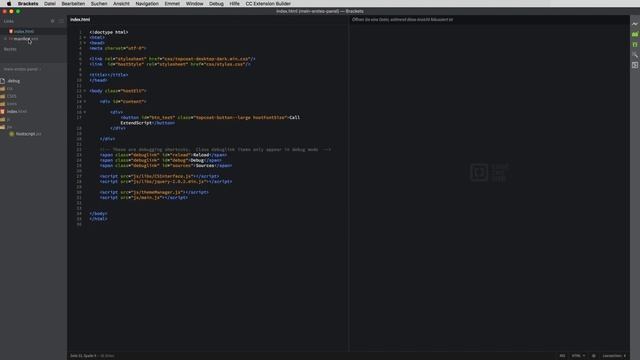Open index.html in project tree

point(17,111)
